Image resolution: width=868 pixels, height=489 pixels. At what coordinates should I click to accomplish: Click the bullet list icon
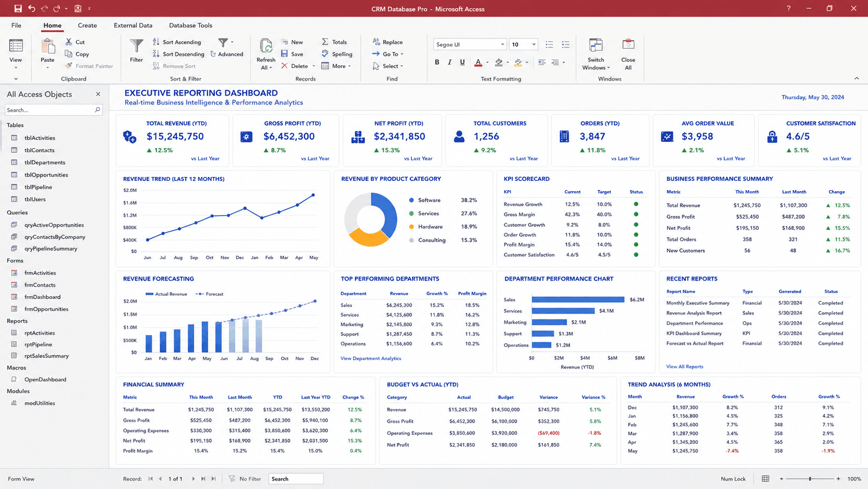click(566, 45)
